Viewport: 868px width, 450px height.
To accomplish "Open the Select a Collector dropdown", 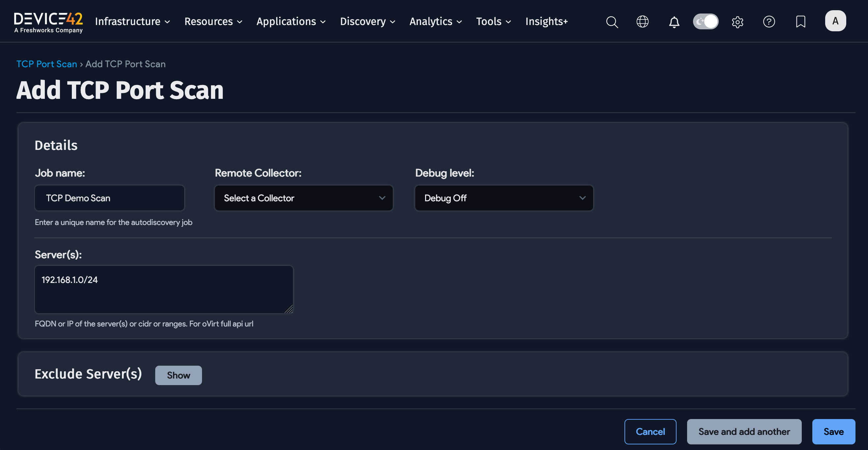I will (303, 198).
